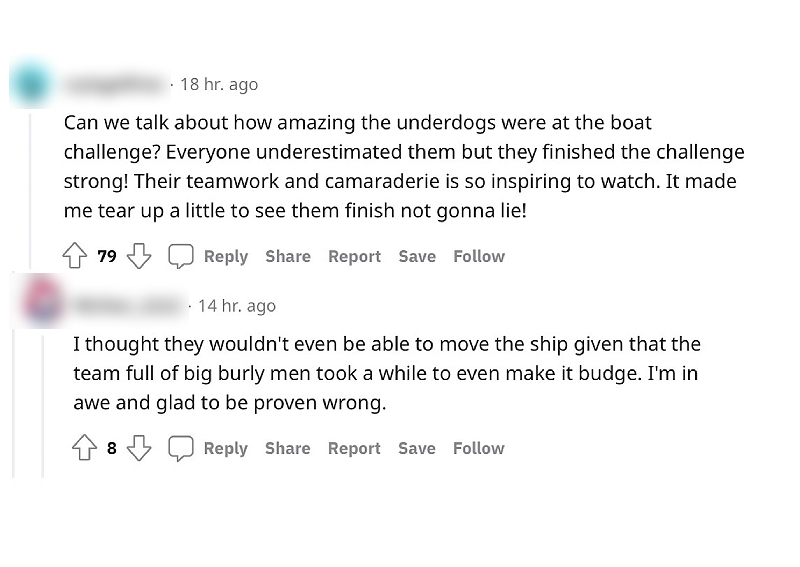
Task: Share the comment posted 18 hr. ago
Action: (288, 257)
